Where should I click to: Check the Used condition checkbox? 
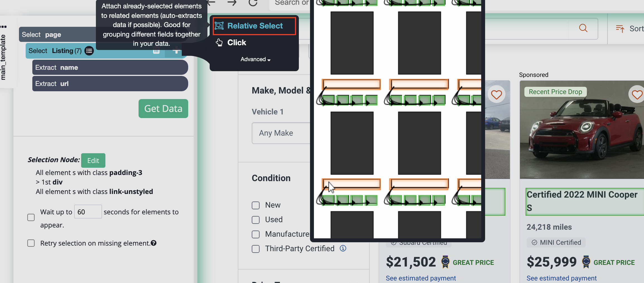[256, 220]
